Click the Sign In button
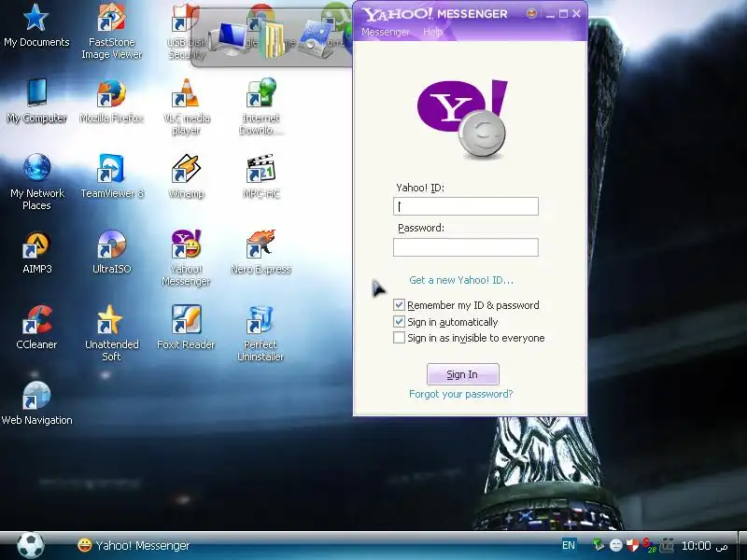Image resolution: width=747 pixels, height=560 pixels. tap(462, 374)
